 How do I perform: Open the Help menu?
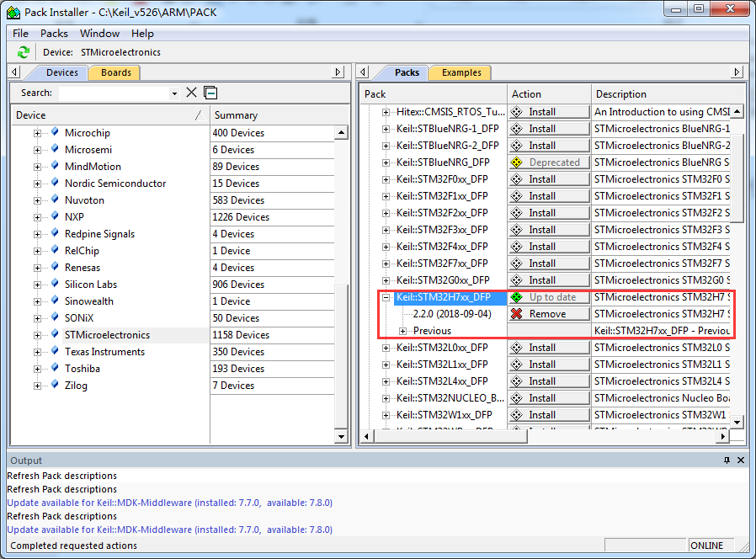pos(142,34)
